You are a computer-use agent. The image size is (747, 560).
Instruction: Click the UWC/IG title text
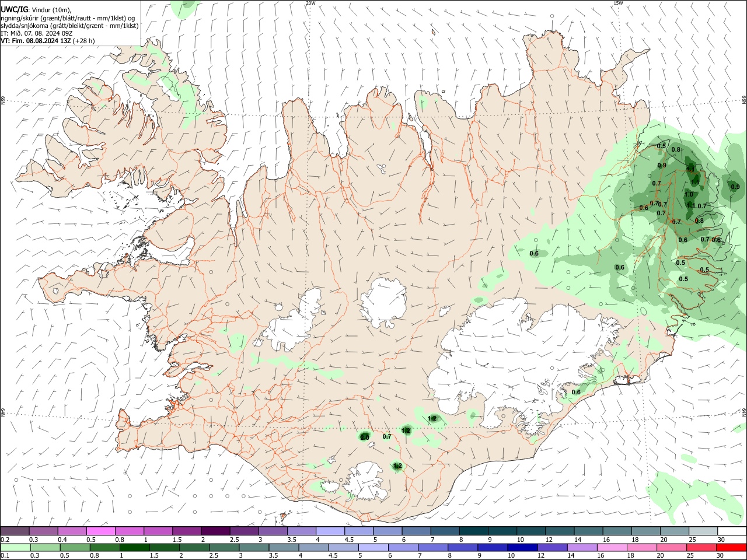pyautogui.click(x=14, y=10)
